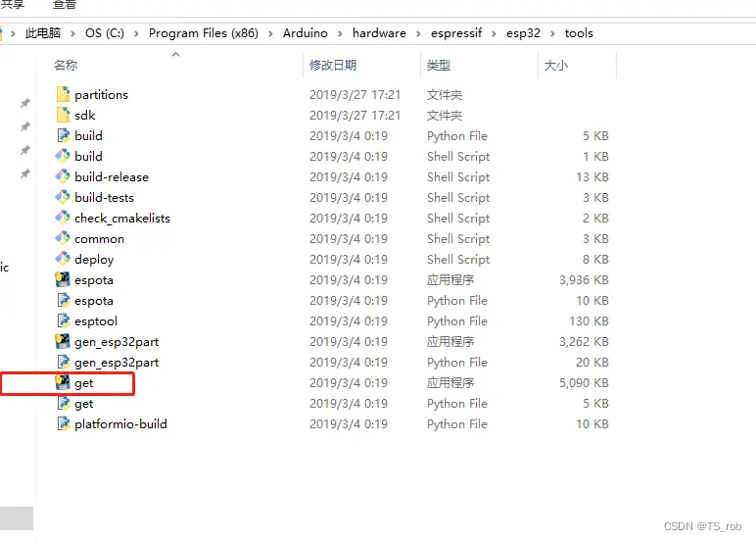Screen dimensions: 756x541
Task: Expand the chevron after OS (C:) in path
Action: [x=136, y=33]
